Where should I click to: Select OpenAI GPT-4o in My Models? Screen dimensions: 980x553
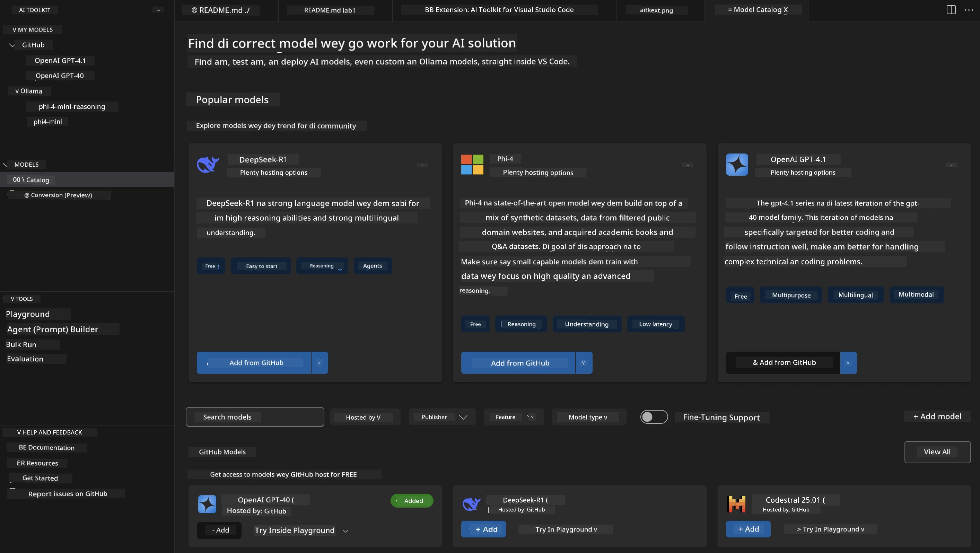tap(60, 76)
